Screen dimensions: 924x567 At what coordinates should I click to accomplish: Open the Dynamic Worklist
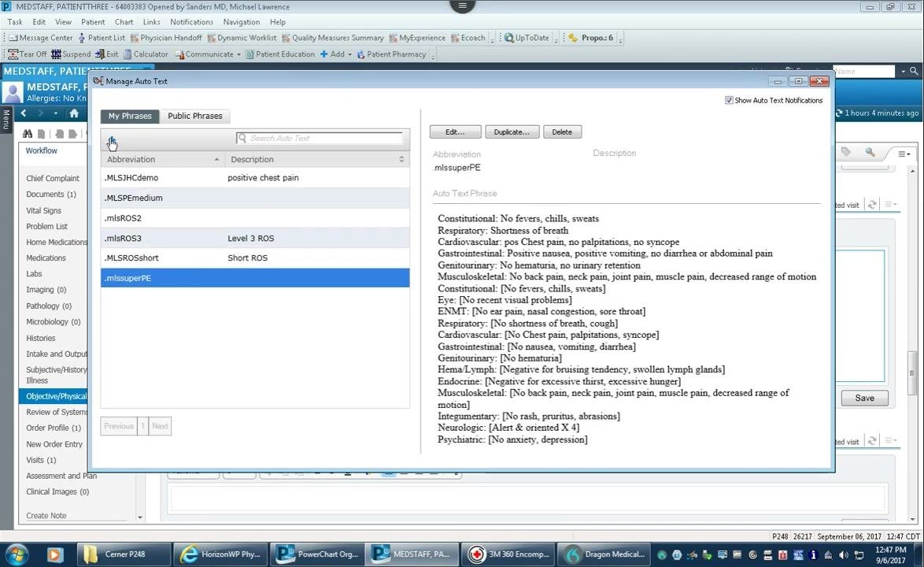point(242,38)
